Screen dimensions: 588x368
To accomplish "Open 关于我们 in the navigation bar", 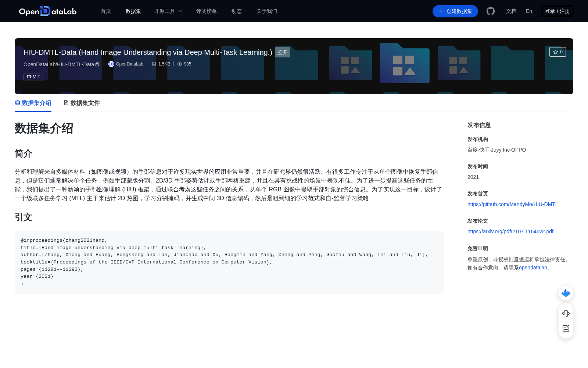I will click(267, 11).
